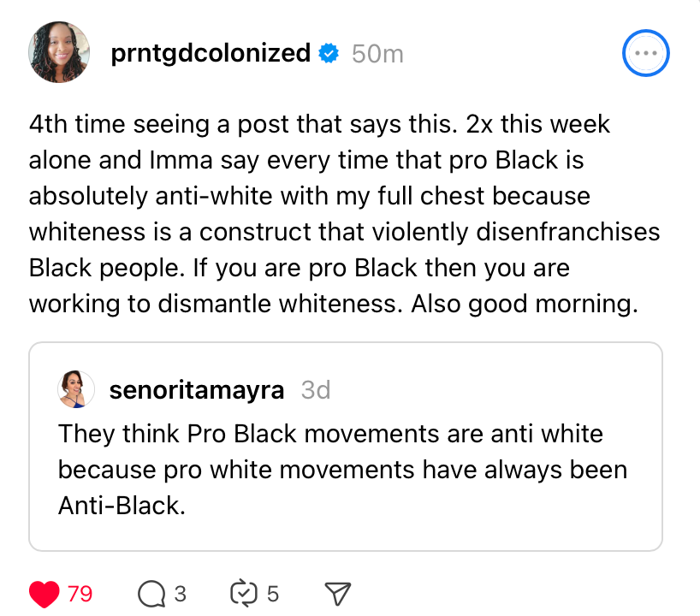Viewport: 700px width, 616px height.
Task: Open the three-dot more options menu
Action: tap(645, 53)
